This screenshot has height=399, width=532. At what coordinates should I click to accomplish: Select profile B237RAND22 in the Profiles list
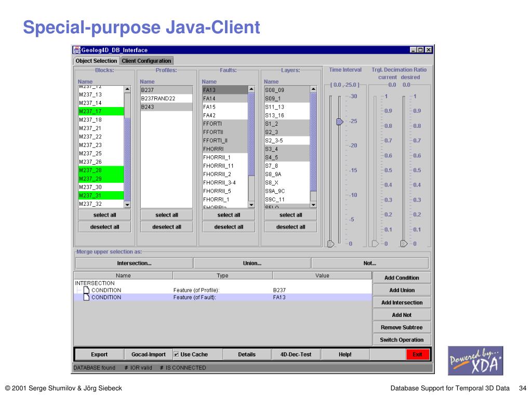coord(166,98)
